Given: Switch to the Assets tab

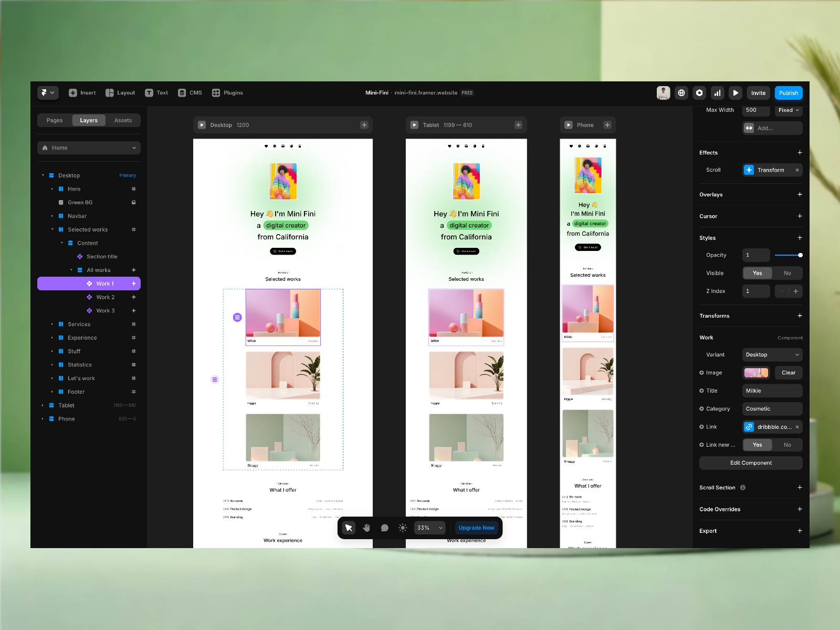Looking at the screenshot, I should point(123,120).
